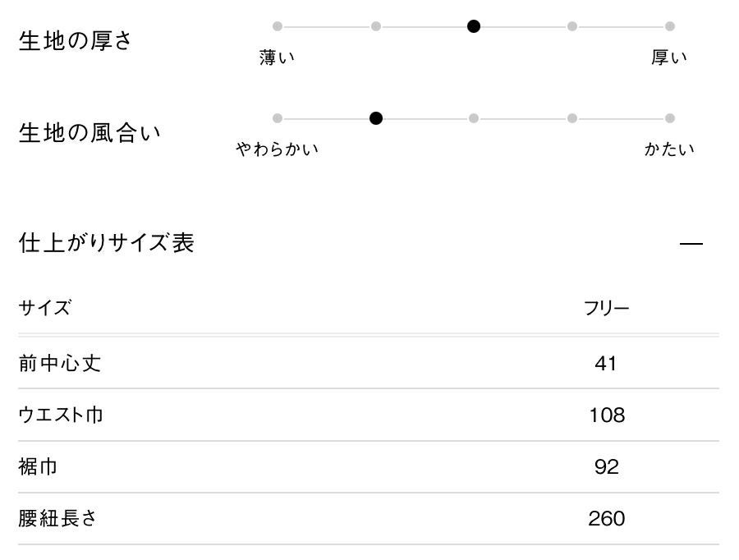This screenshot has width=739, height=560.
Task: Click the かたい label
Action: 669,149
